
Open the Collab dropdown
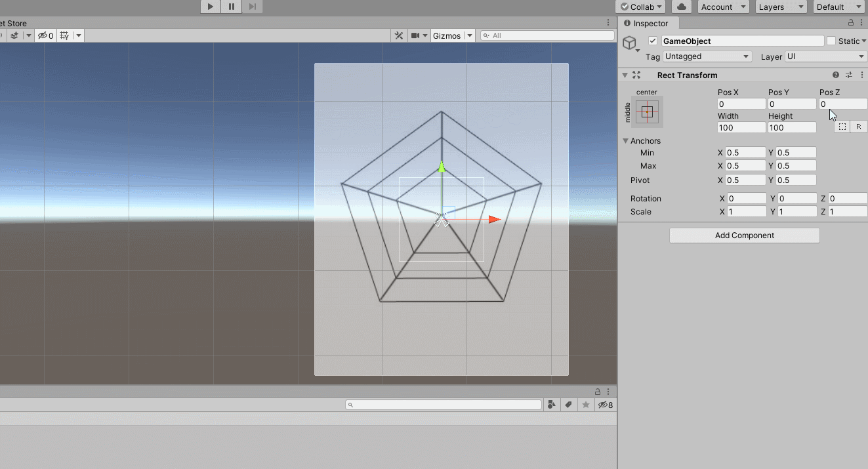(x=640, y=7)
